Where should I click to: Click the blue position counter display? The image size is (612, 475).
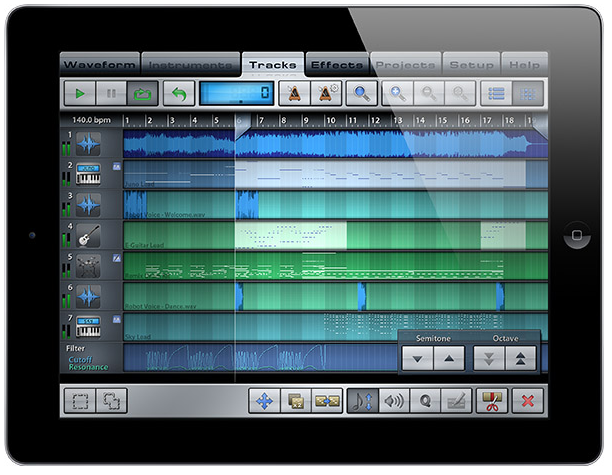[x=237, y=93]
